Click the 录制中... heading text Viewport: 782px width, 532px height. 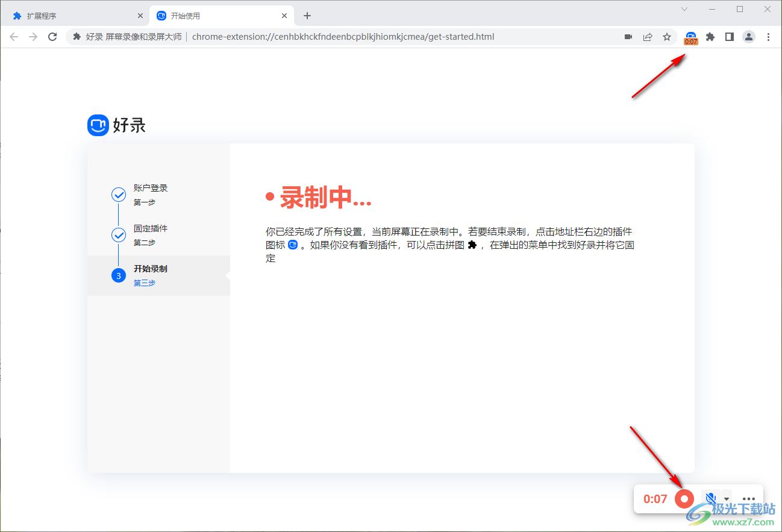(326, 197)
